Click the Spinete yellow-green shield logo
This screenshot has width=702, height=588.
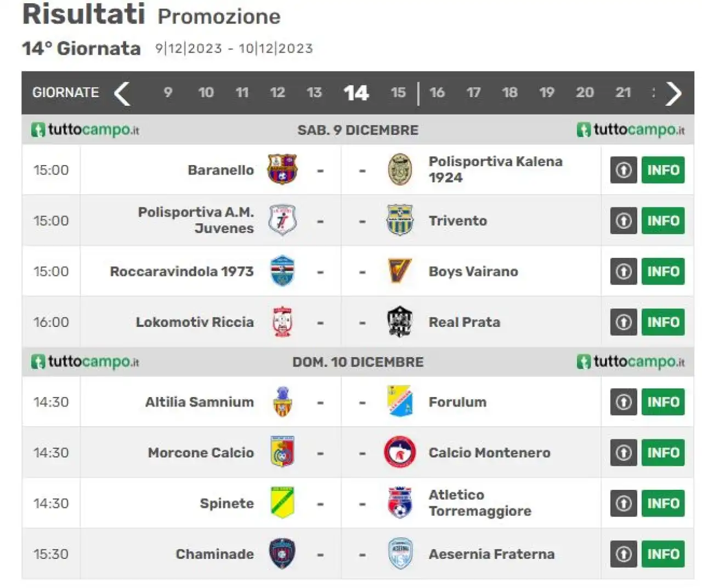coord(282,502)
